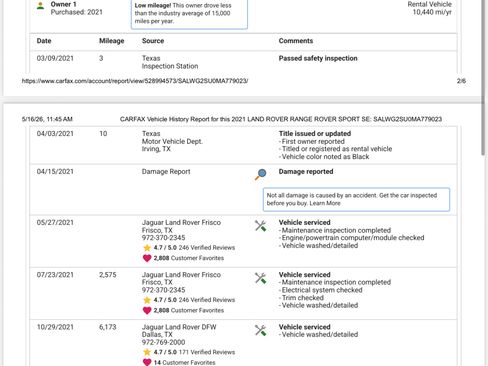Screen dimensions: 488x366
Task: Click the 'Passed safety inspection' comment
Action: coord(318,58)
